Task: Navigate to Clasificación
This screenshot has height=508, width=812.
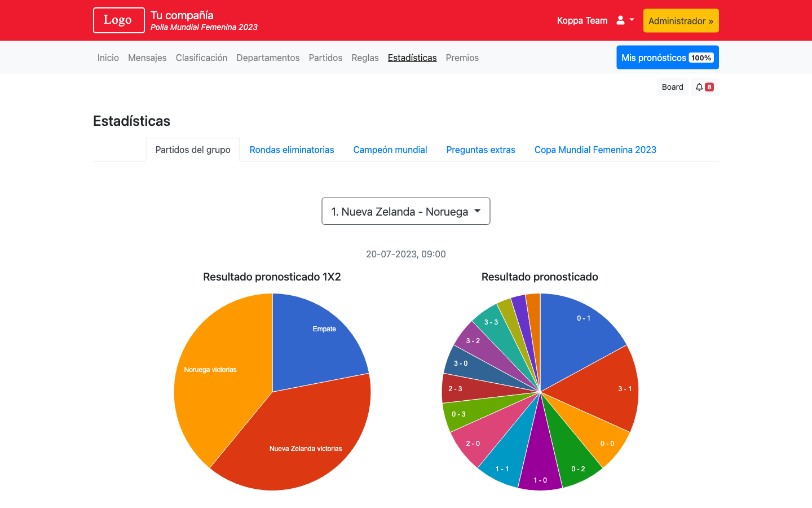Action: [201, 58]
